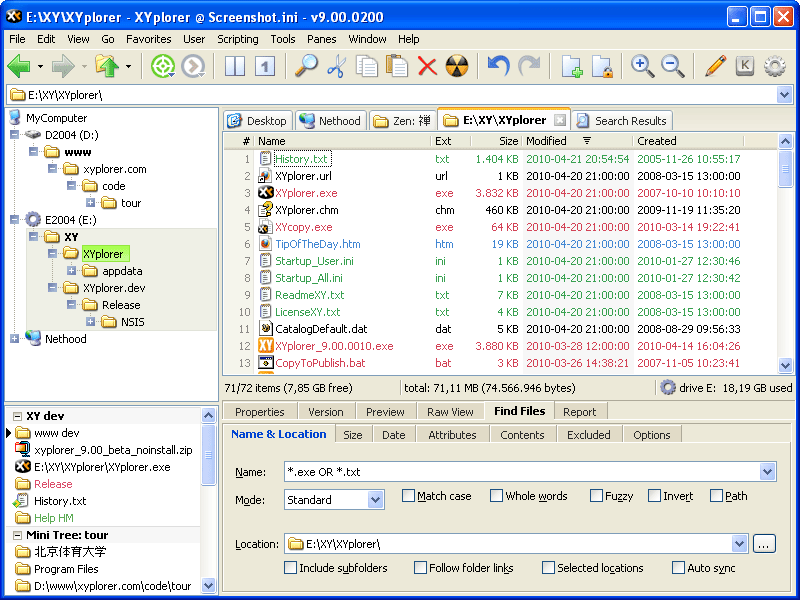Click the Nuke radiation symbol icon
Image resolution: width=800 pixels, height=600 pixels.
[x=457, y=66]
